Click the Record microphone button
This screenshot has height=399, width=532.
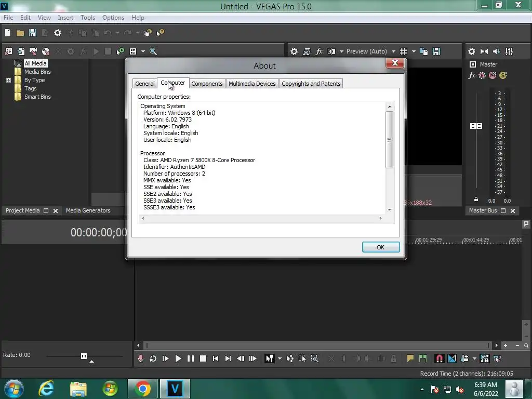click(x=140, y=358)
